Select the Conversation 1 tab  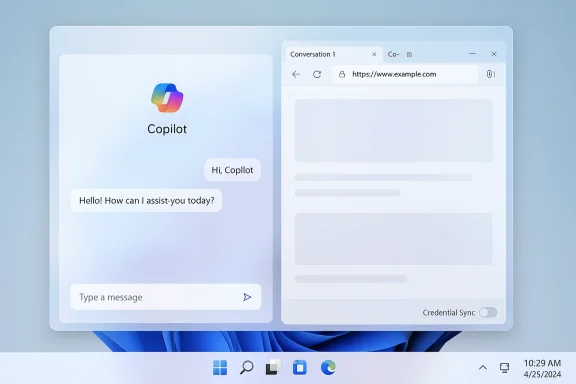pyautogui.click(x=334, y=54)
